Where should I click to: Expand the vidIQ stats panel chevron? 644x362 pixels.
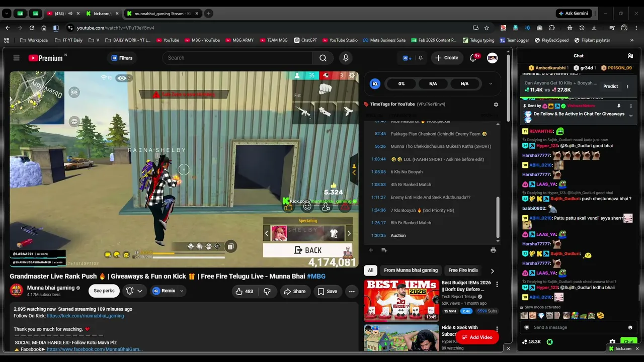point(491,84)
